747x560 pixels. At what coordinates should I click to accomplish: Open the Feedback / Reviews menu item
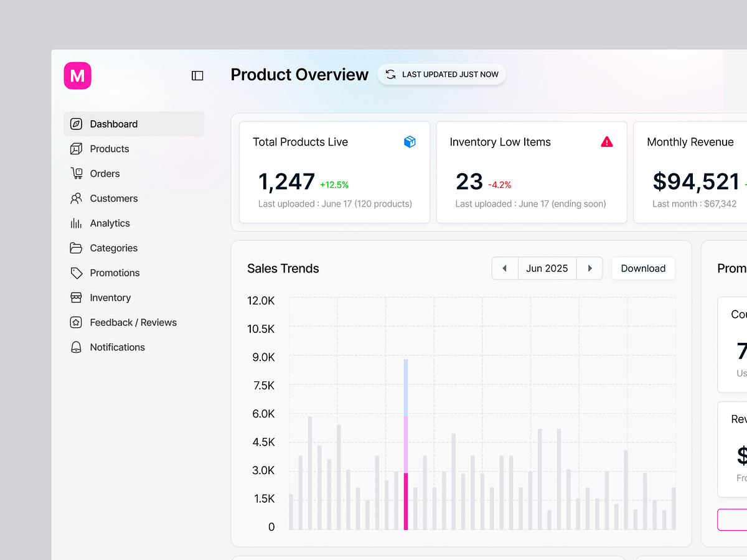coord(134,322)
